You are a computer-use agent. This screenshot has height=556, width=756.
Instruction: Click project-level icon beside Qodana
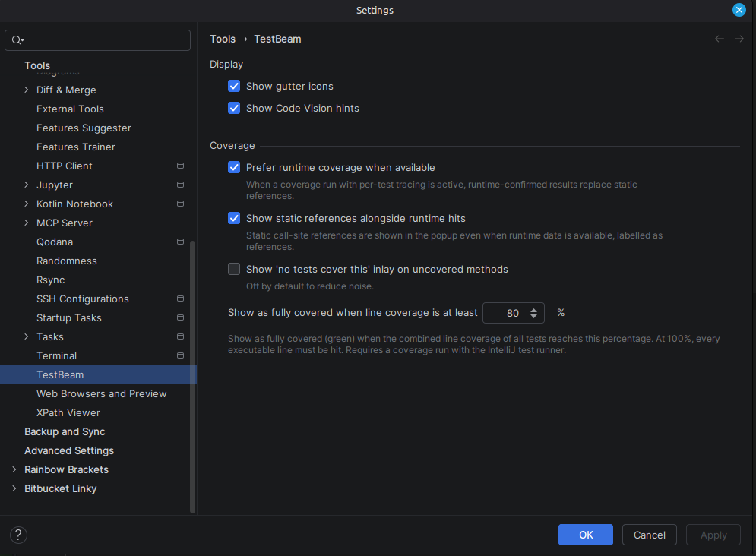point(180,242)
